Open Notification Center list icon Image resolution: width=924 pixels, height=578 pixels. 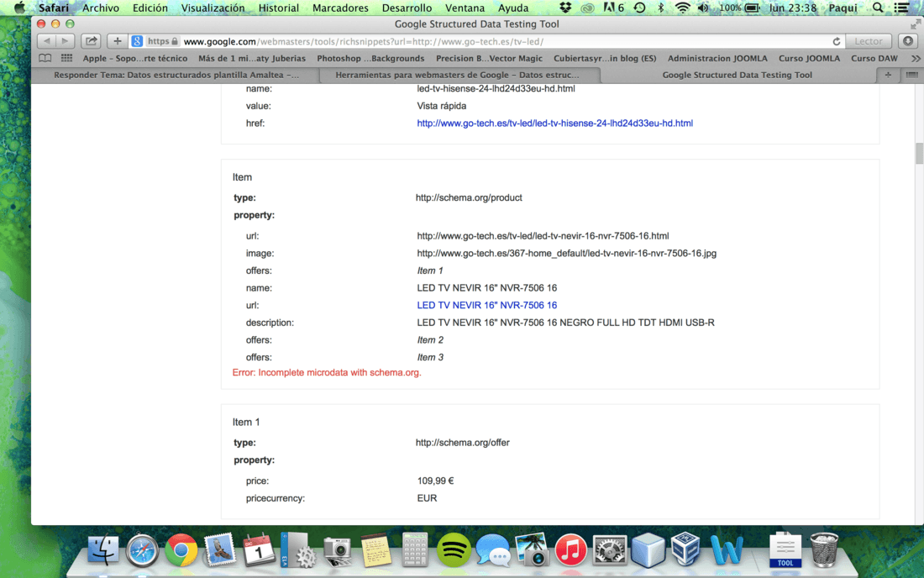(x=901, y=8)
